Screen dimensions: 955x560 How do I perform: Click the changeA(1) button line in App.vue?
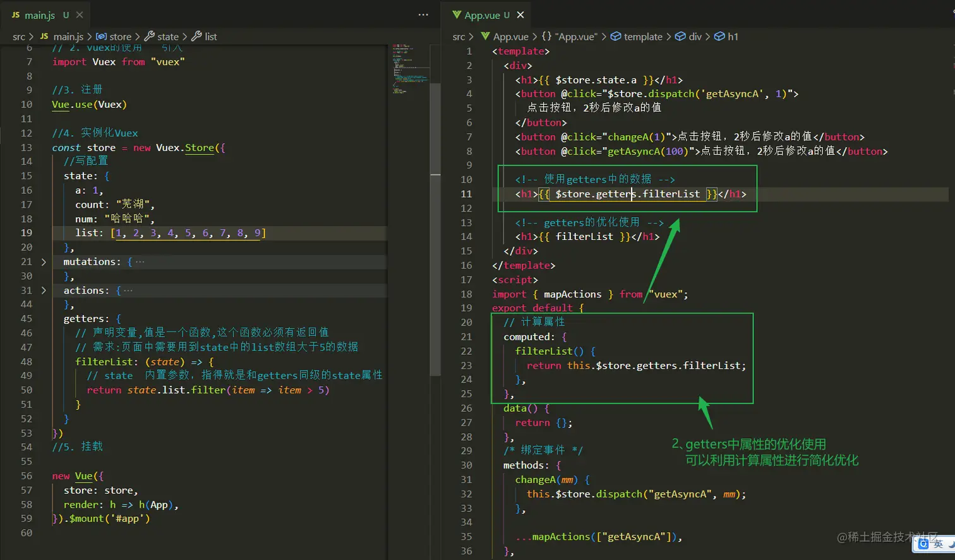pos(690,137)
